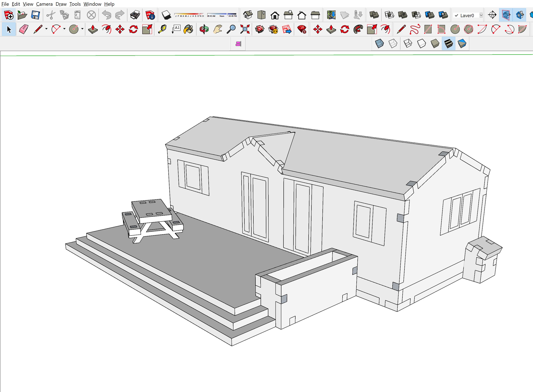Expand the Circle tool dropdown arrow

point(82,29)
